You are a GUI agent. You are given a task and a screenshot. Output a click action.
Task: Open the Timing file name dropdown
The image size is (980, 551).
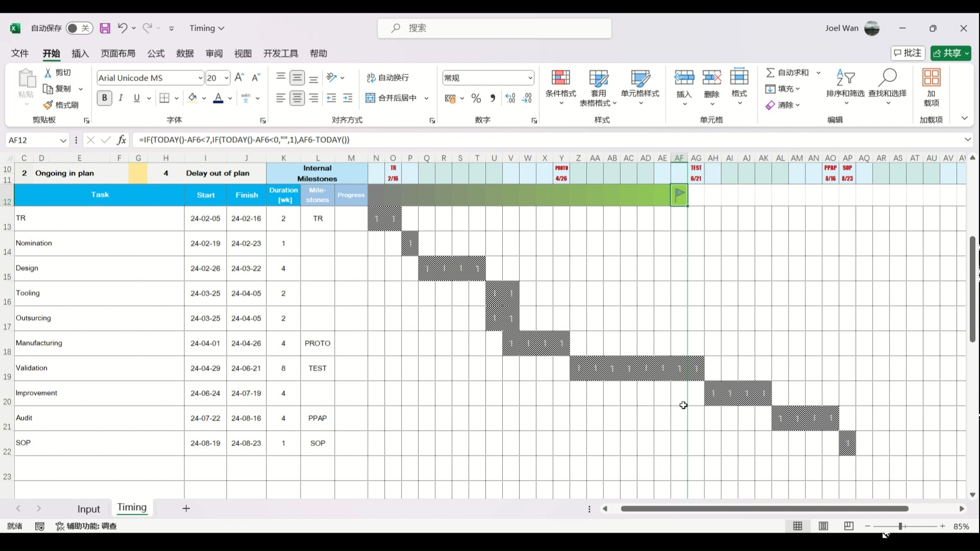click(x=221, y=29)
